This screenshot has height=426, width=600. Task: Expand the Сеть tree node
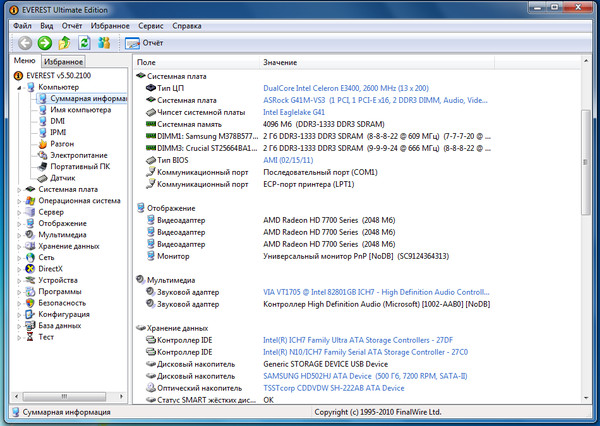(19, 258)
